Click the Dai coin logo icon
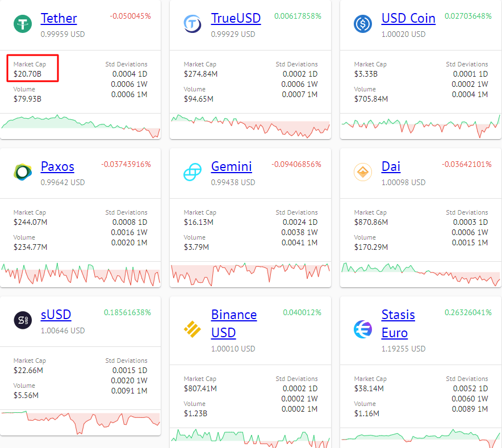This screenshot has height=448, width=502. pos(363,172)
